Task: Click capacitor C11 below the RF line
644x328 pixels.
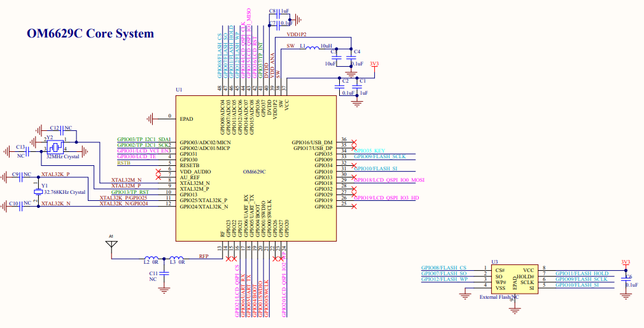Action: coord(164,272)
